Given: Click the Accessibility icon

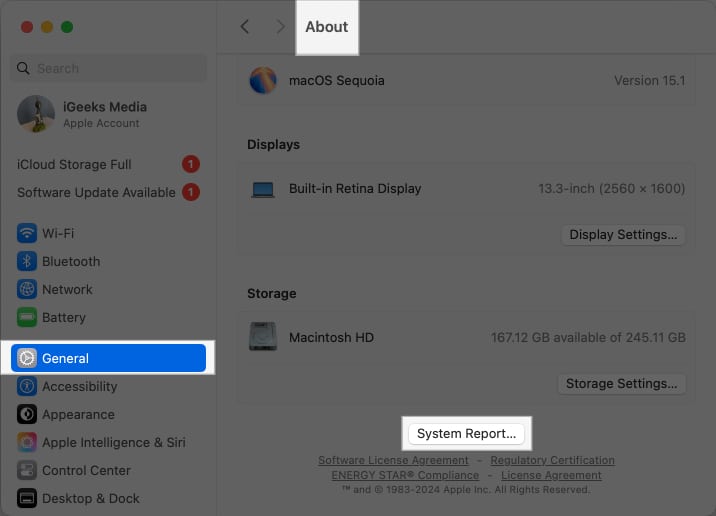Looking at the screenshot, I should point(27,386).
